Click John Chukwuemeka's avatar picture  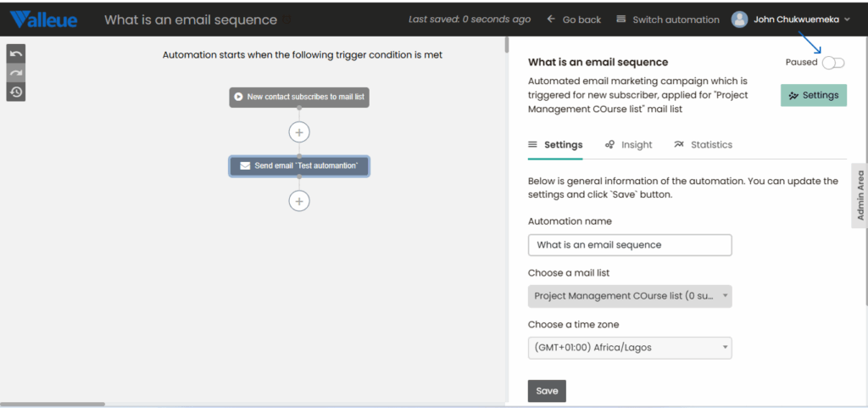(739, 20)
